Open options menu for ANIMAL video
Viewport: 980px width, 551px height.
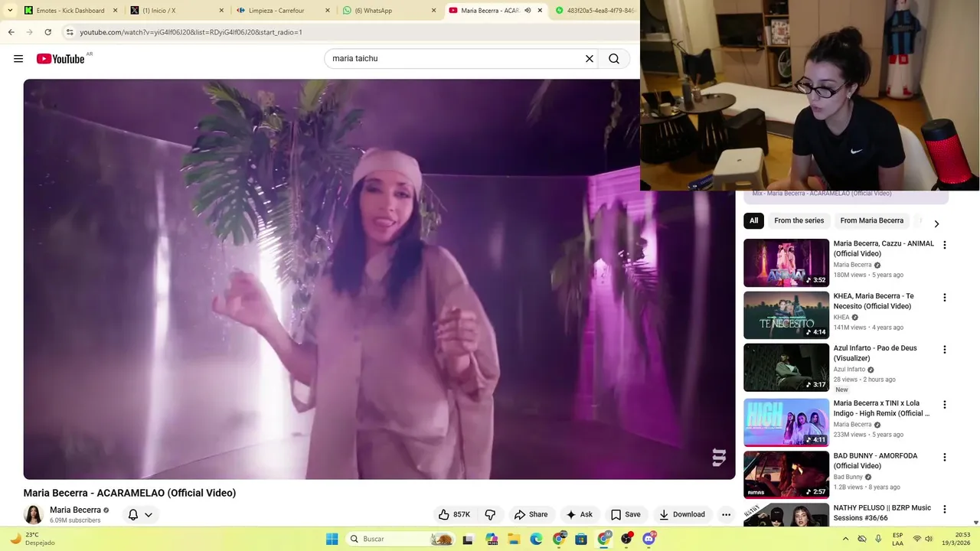[x=944, y=245]
